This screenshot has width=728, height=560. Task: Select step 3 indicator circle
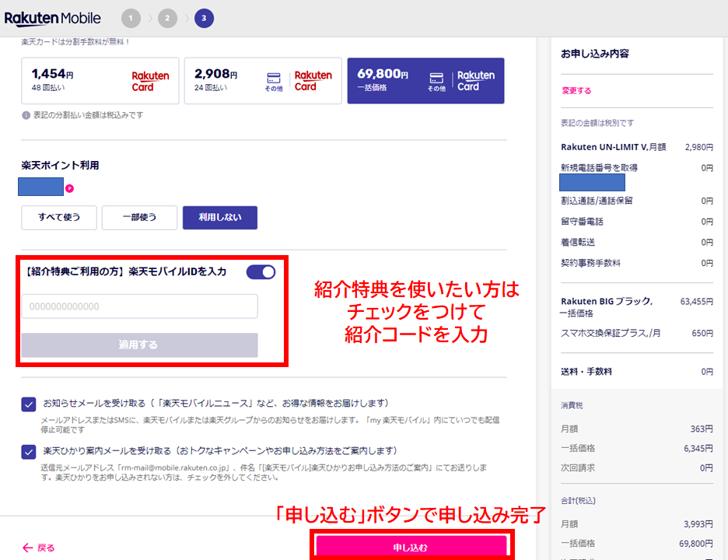(204, 19)
